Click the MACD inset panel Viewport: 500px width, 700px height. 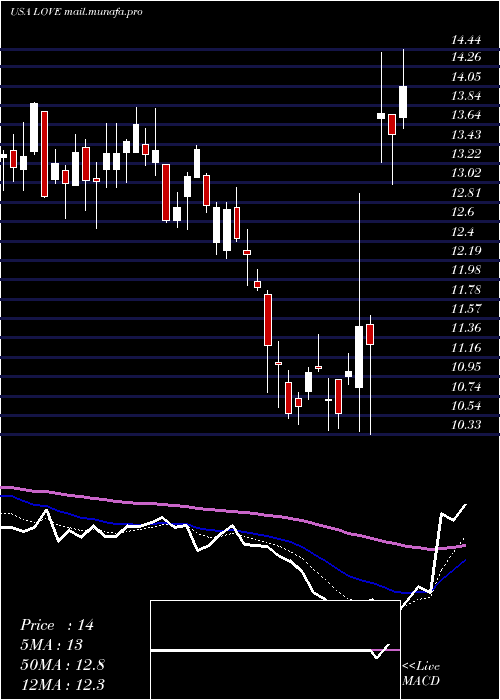(x=275, y=650)
